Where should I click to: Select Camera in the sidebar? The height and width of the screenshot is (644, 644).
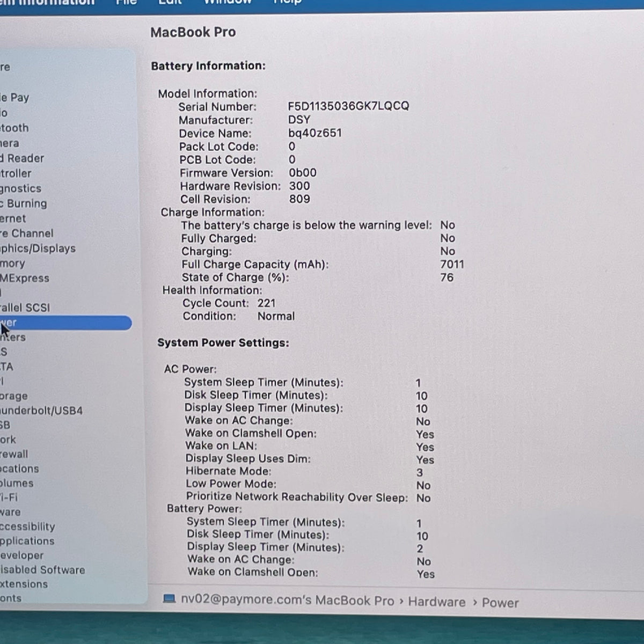coord(10,143)
